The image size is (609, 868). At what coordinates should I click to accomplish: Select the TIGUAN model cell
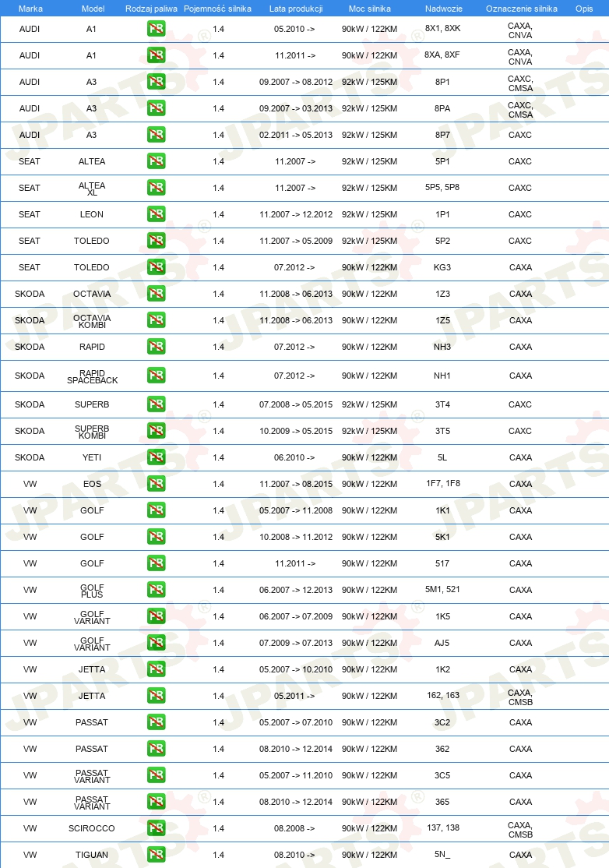click(x=92, y=855)
